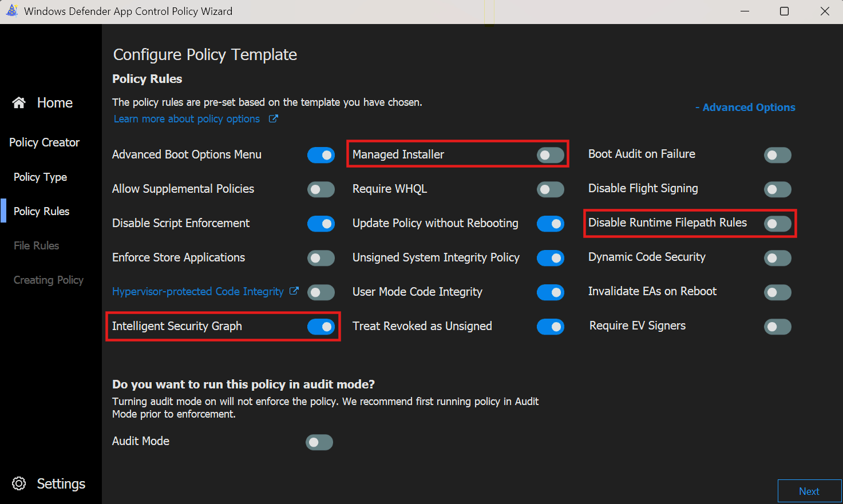Select Policy Rules in the sidebar
This screenshot has height=504, width=843.
(x=41, y=212)
